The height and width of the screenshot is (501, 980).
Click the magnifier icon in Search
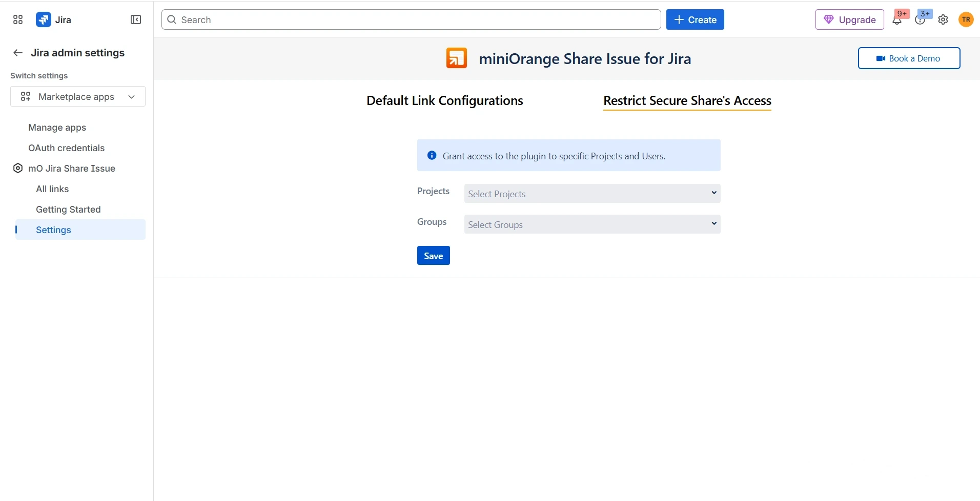pos(172,19)
